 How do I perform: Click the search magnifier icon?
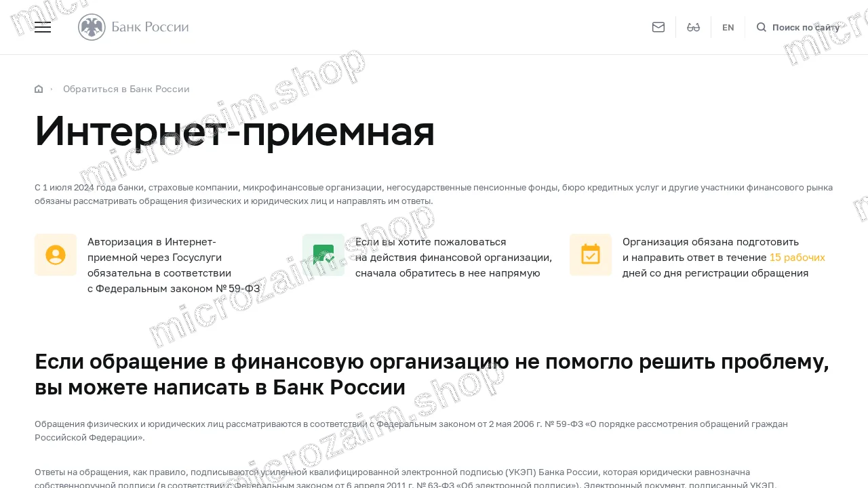coord(762,27)
